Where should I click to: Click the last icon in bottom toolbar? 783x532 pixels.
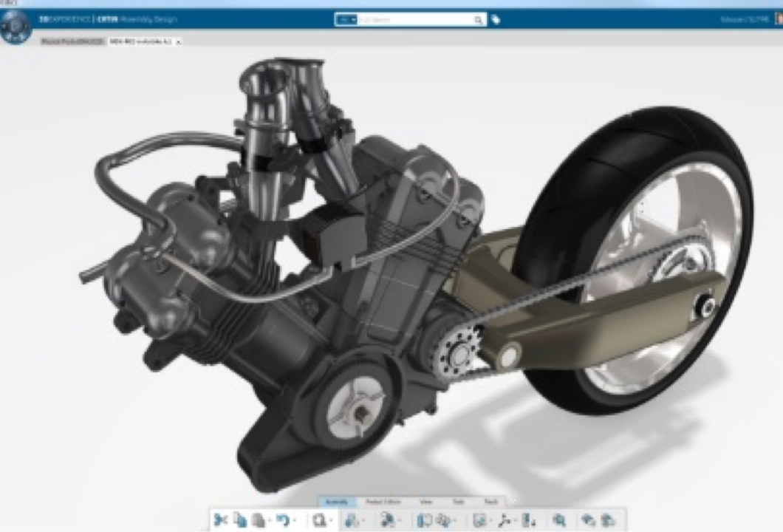pos(608,520)
